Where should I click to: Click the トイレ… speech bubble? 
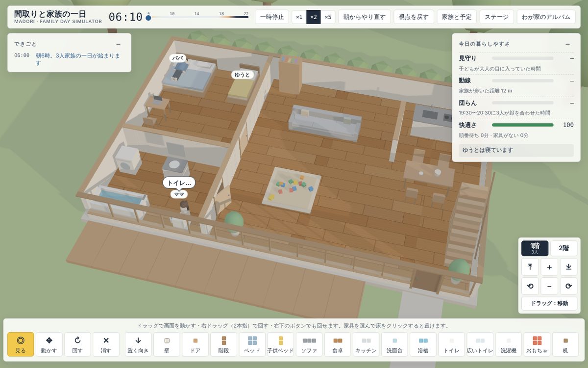point(179,183)
